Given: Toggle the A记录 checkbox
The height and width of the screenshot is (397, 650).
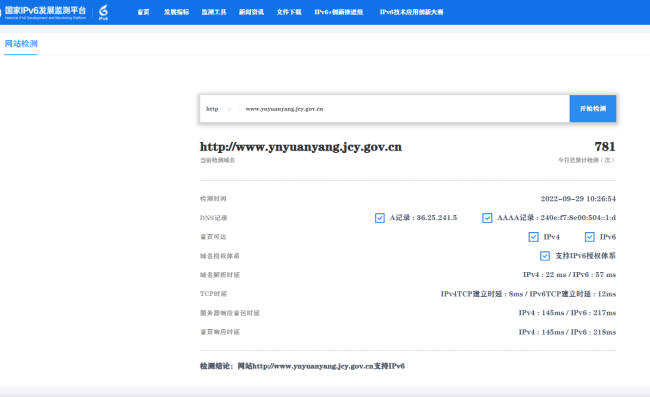Looking at the screenshot, I should [x=380, y=218].
